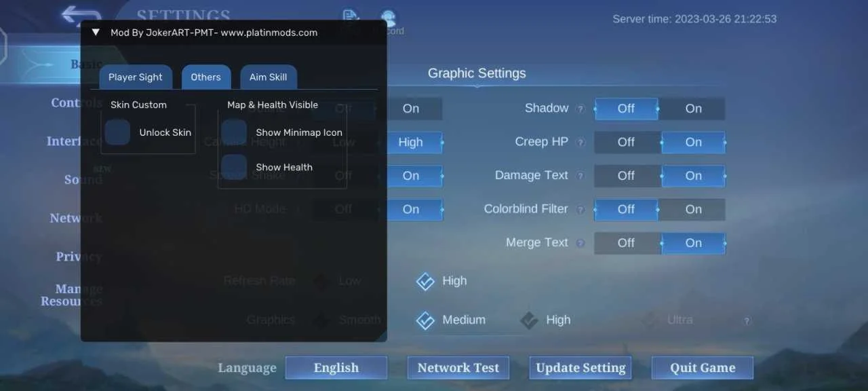Collapse the mod menu with the triangle
Image resolution: width=868 pixels, height=391 pixels.
tap(96, 33)
